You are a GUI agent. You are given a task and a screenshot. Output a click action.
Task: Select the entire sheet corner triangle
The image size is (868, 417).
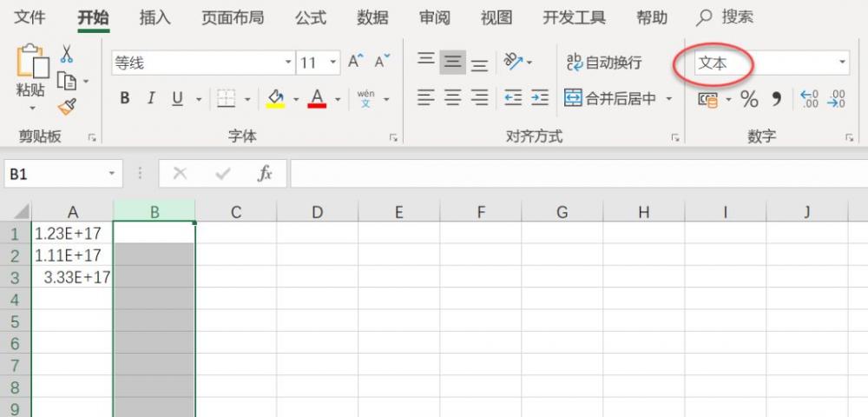click(21, 212)
